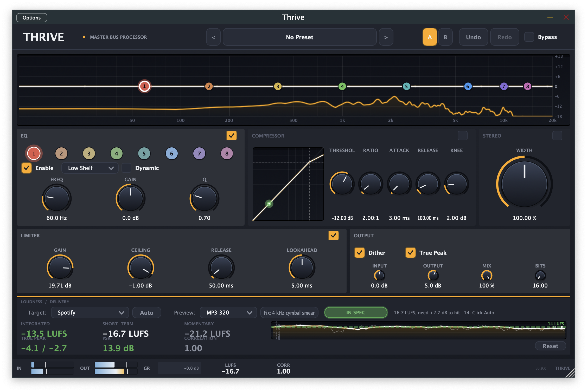587x392 pixels.
Task: Open the Spotify target dropdown
Action: pyautogui.click(x=90, y=312)
